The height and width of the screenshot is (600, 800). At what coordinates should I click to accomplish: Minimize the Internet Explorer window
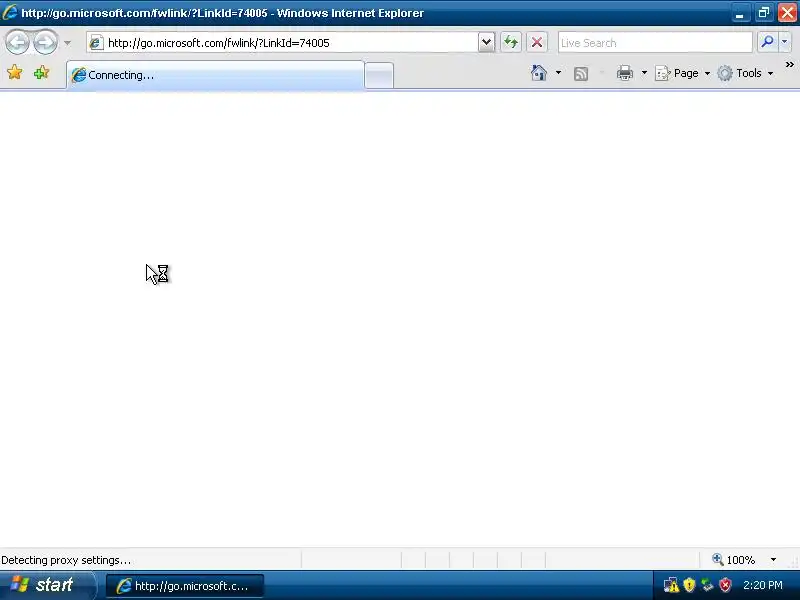tap(739, 13)
